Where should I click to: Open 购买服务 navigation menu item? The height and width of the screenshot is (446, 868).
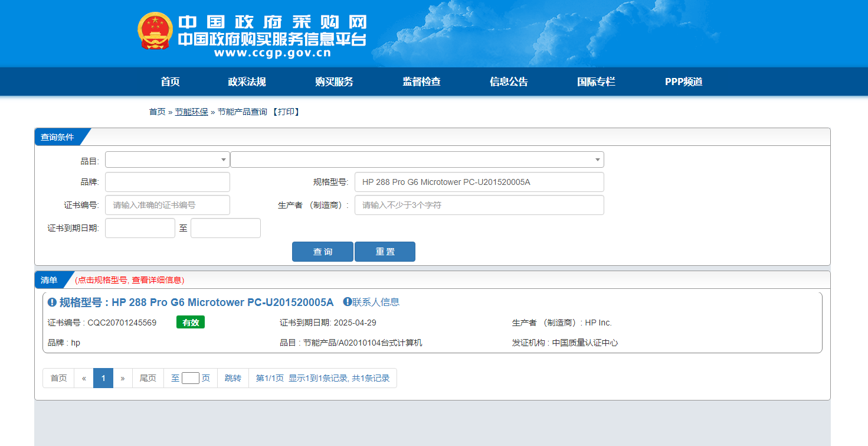pos(334,82)
